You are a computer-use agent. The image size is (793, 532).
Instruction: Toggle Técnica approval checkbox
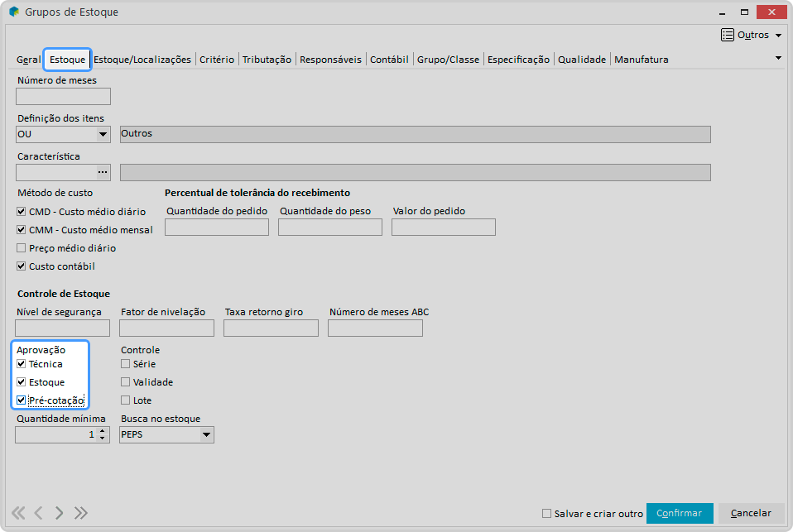click(22, 363)
